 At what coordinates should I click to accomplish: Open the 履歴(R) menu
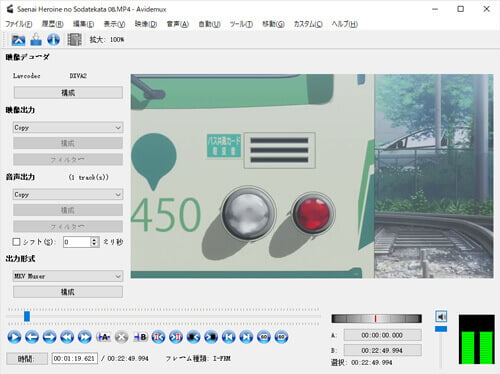coord(53,24)
